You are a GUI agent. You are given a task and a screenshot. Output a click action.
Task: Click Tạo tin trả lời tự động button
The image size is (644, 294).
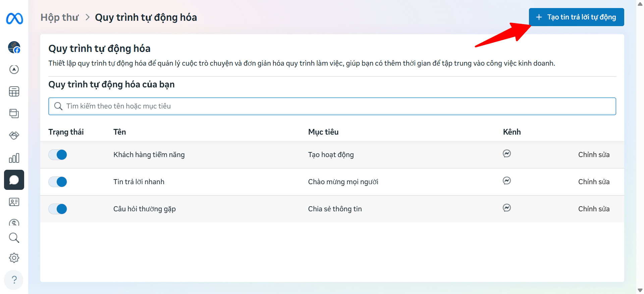pyautogui.click(x=576, y=17)
